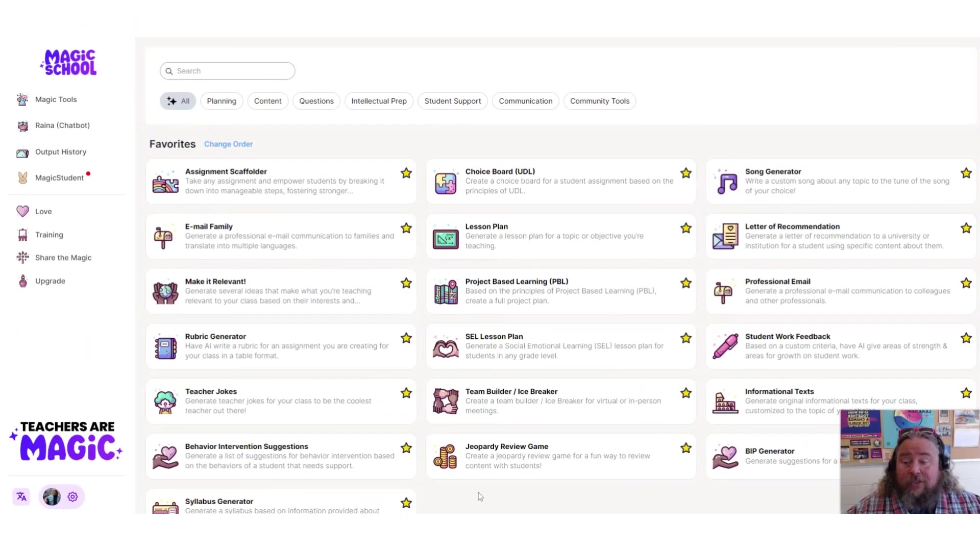This screenshot has width=980, height=551.
Task: Open the Teacher Jokes tool title
Action: point(211,391)
